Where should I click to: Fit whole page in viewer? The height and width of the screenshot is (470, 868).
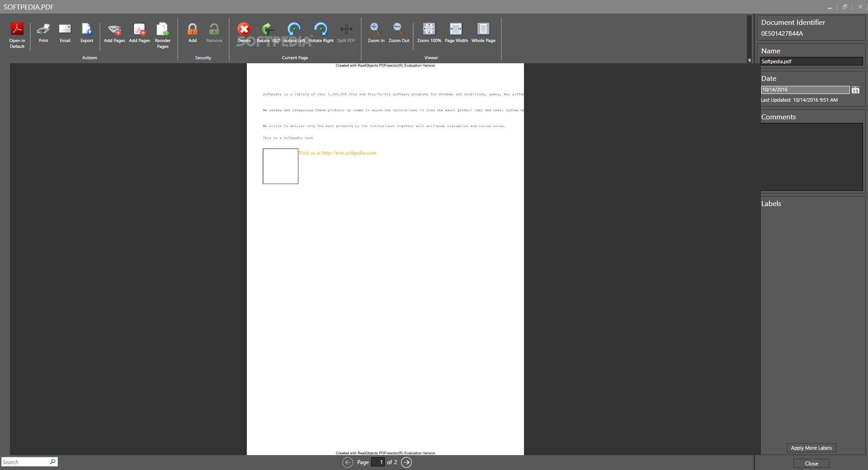tap(483, 33)
